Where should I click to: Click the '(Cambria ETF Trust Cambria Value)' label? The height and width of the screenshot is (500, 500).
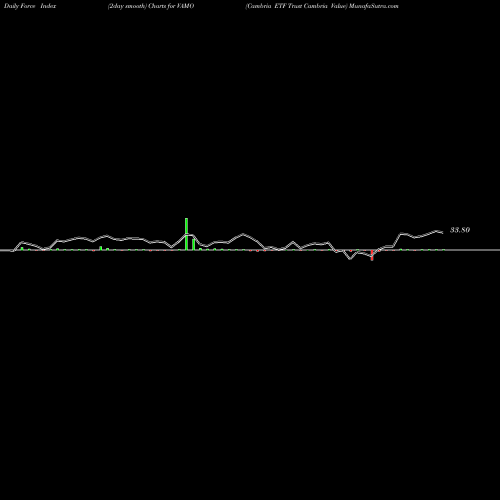(x=296, y=6)
